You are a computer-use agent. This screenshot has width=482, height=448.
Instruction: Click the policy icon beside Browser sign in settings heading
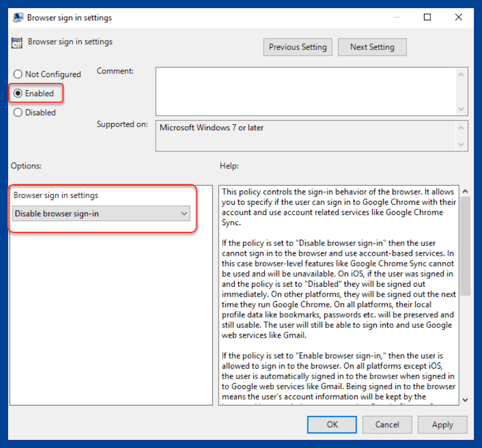click(x=16, y=42)
